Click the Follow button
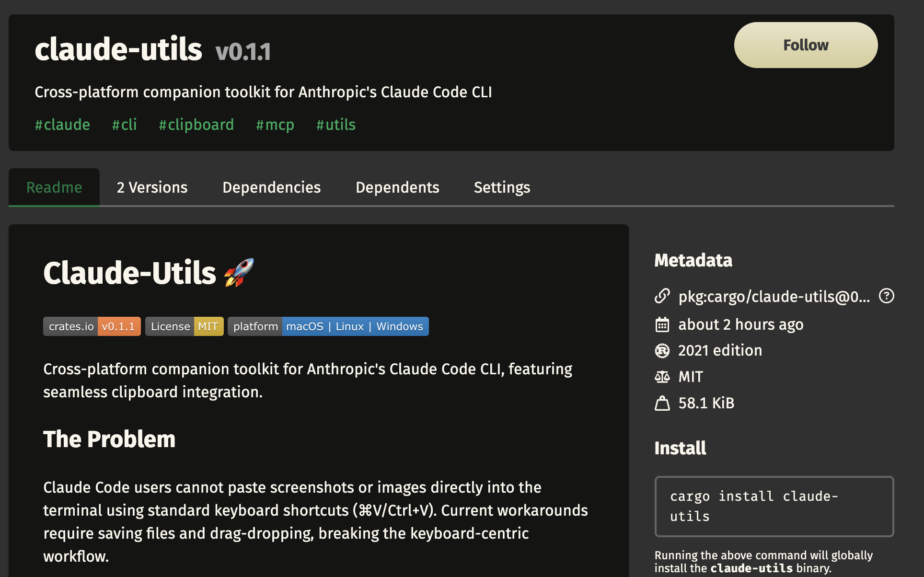Viewport: 924px width, 577px height. (806, 45)
